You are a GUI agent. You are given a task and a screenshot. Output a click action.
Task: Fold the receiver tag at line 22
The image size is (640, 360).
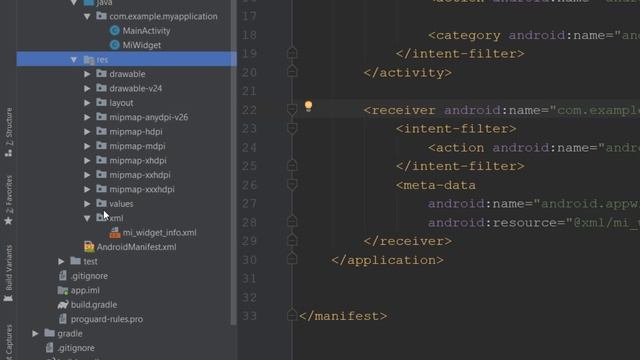292,110
